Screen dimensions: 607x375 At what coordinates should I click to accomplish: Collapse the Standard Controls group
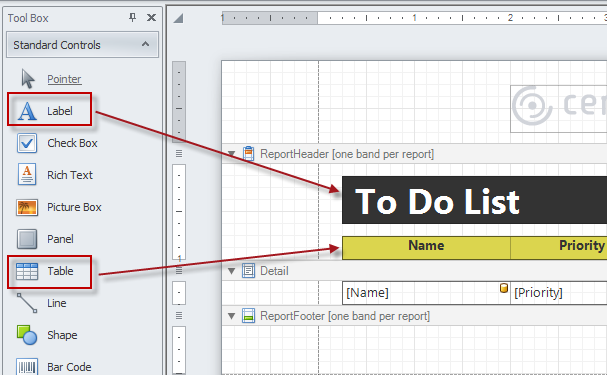[145, 45]
